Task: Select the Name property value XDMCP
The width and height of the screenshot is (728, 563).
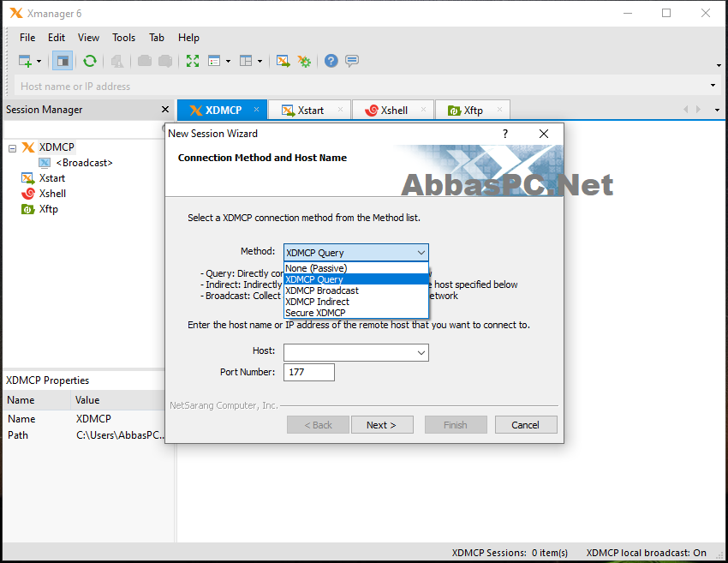Action: click(94, 418)
